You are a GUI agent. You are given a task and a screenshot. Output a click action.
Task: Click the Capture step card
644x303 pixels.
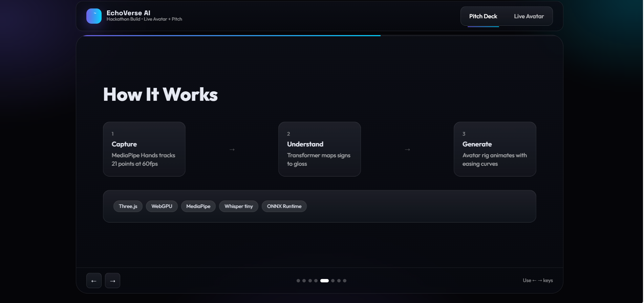(144, 149)
